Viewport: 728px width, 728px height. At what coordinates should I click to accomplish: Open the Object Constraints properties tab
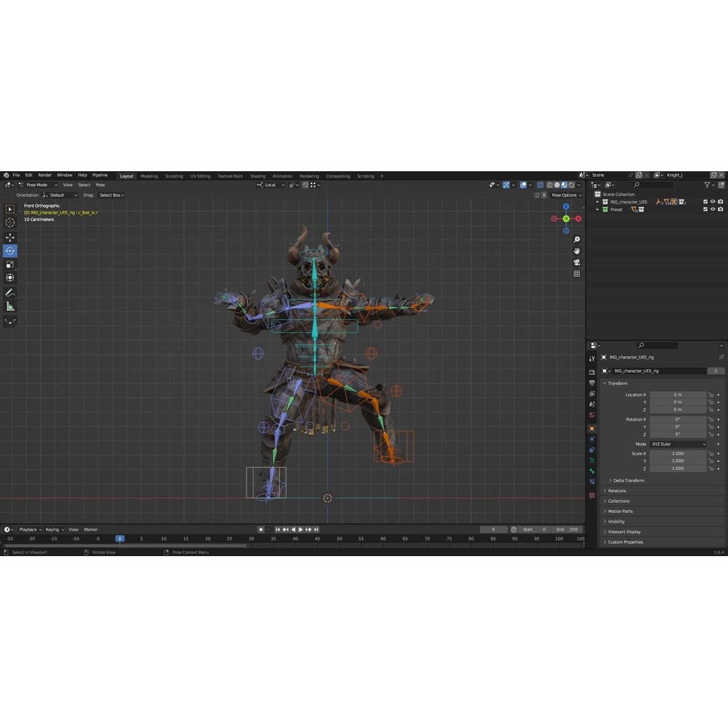point(592,450)
